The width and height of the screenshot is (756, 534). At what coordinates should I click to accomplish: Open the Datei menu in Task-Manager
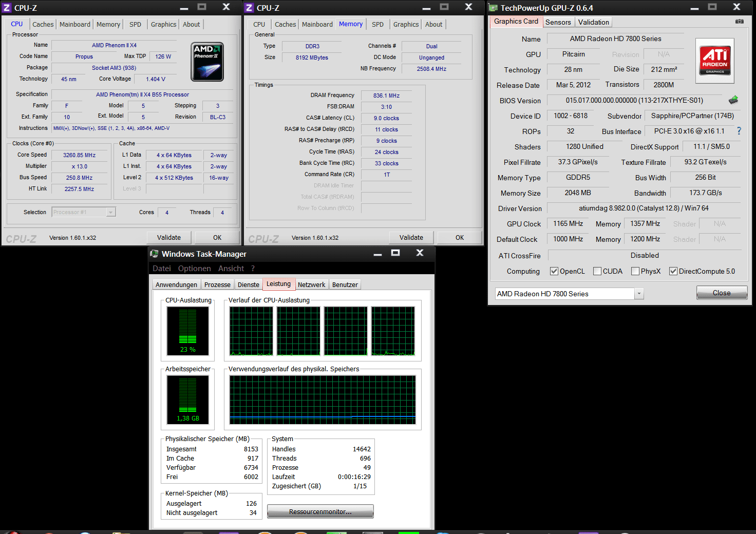coord(162,269)
